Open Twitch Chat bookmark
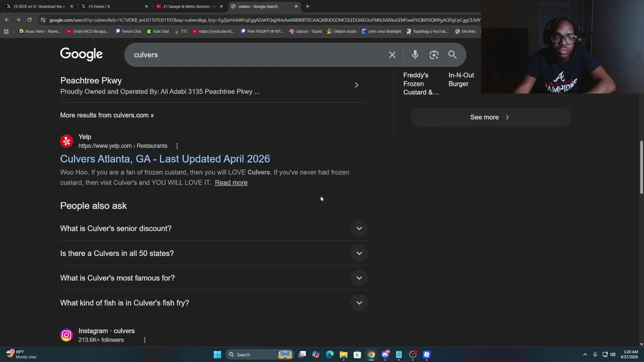Screen dimensions: 644x362 click(128, 31)
